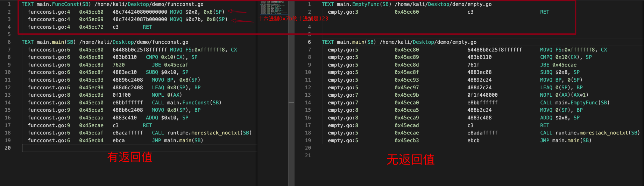Viewport: 644px width, 186px height.
Task: Click the NOPL 0(AX)(AX*1) instruction
Action: [564, 95]
